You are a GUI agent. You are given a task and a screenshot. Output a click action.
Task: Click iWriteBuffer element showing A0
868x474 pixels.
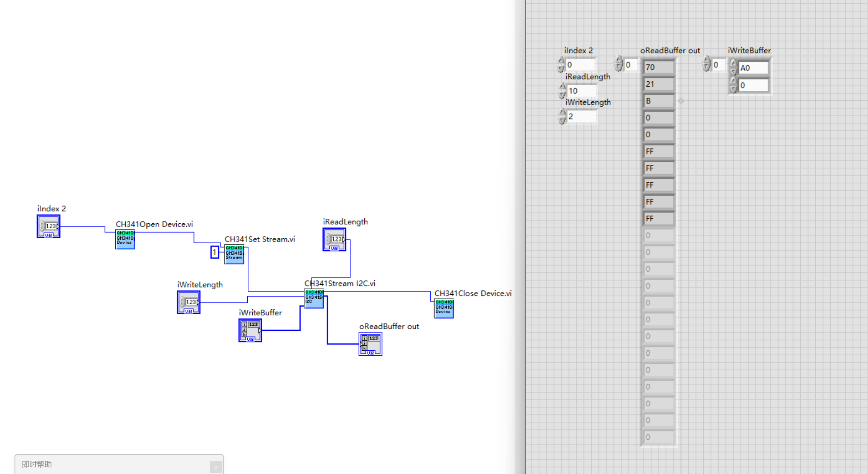click(x=753, y=68)
